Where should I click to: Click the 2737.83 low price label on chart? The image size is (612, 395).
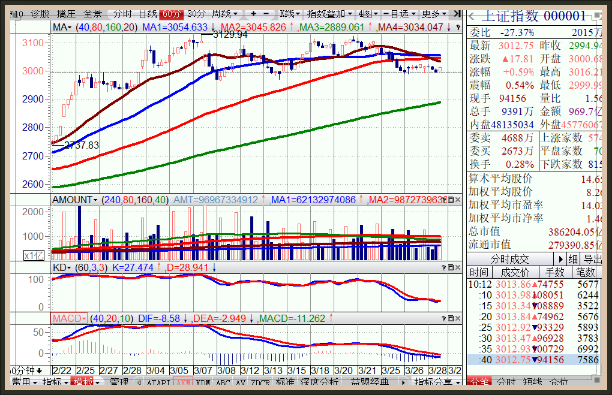(81, 145)
